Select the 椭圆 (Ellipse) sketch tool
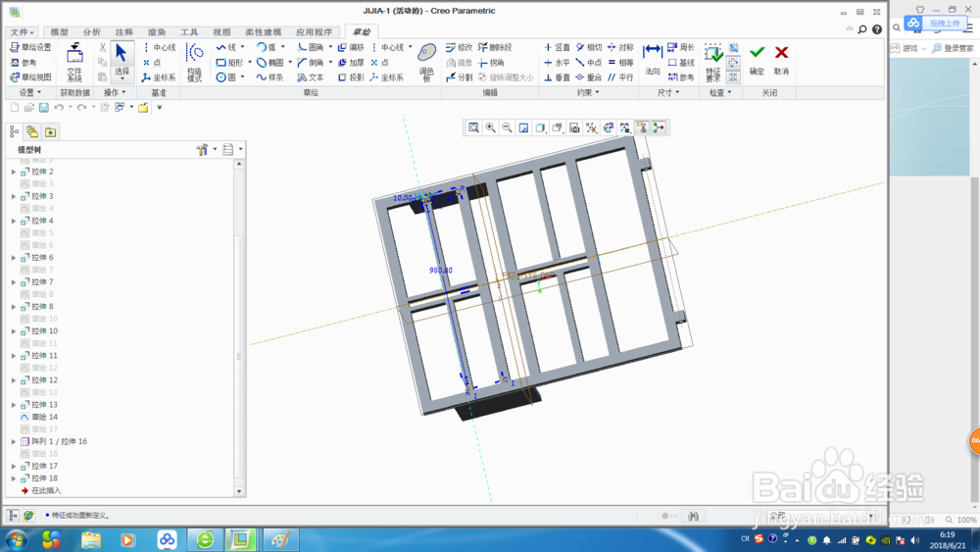980x552 pixels. (270, 63)
